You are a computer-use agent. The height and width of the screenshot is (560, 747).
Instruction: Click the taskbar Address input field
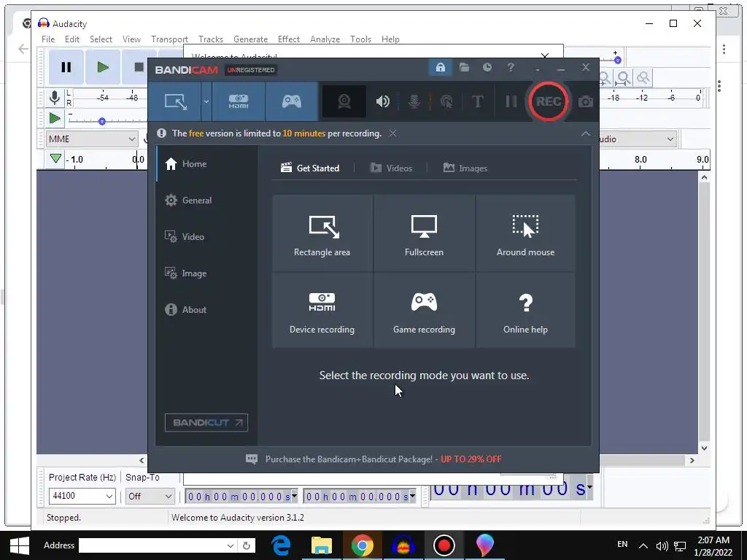click(x=158, y=545)
